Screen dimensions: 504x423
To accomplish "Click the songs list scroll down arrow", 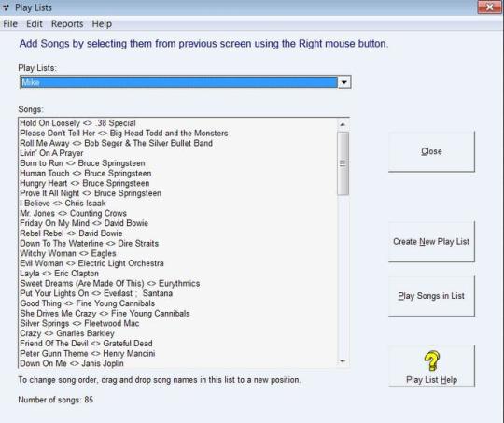I will click(343, 361).
